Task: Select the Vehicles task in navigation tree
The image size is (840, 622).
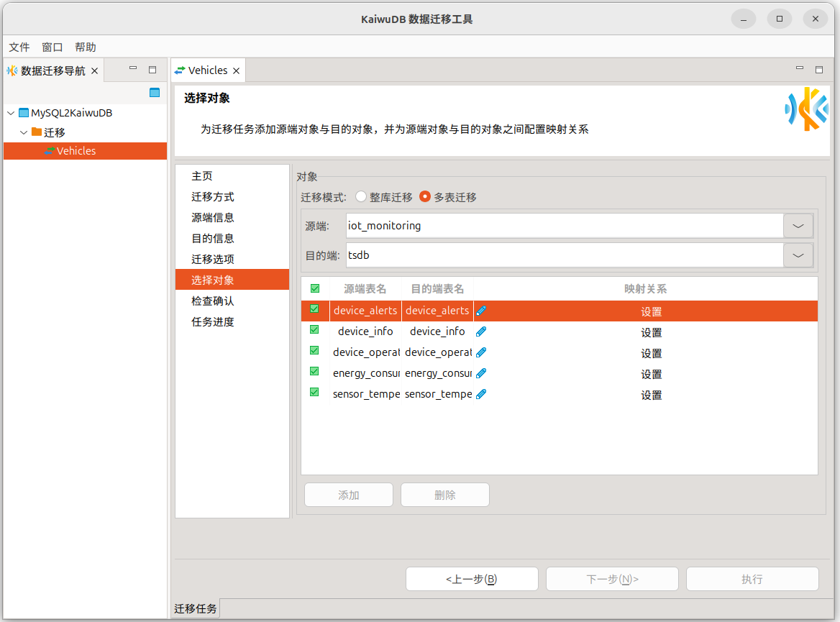Action: point(76,151)
